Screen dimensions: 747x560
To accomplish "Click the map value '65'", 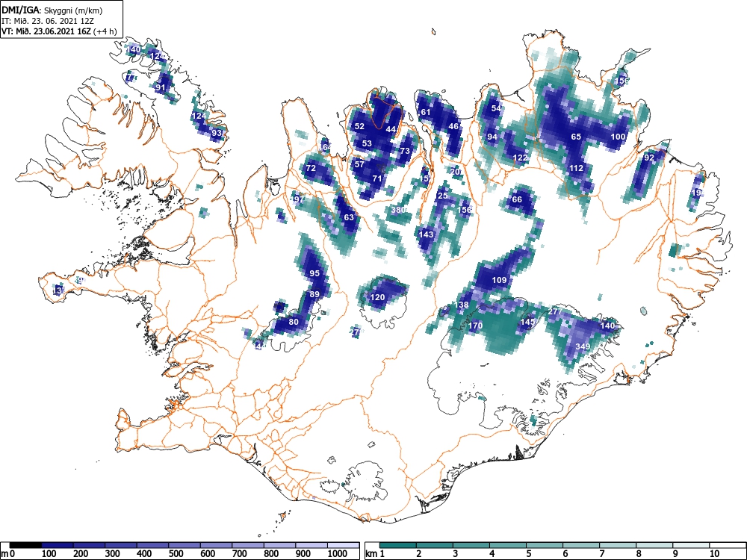I will pyautogui.click(x=576, y=137).
